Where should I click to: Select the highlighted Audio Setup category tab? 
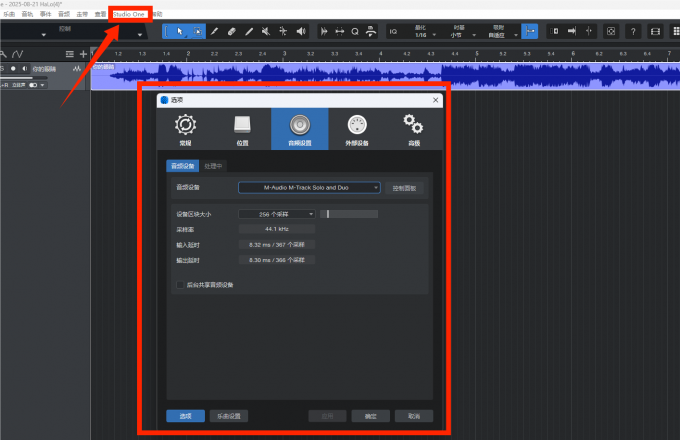[x=300, y=129]
